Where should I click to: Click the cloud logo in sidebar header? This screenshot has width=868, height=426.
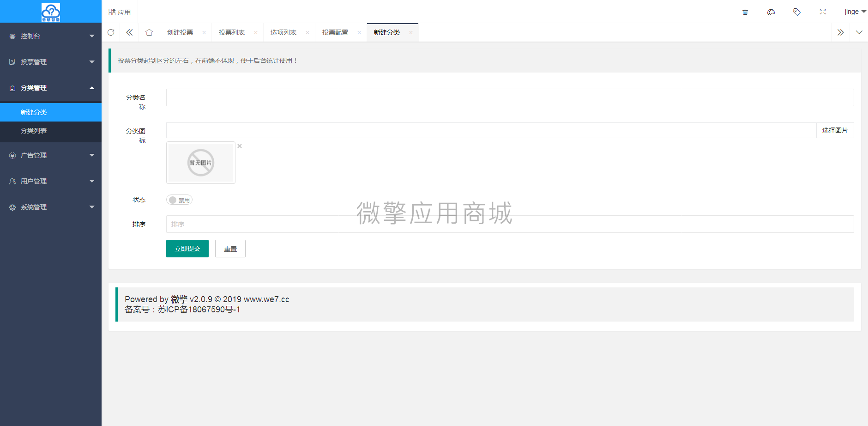click(x=51, y=12)
